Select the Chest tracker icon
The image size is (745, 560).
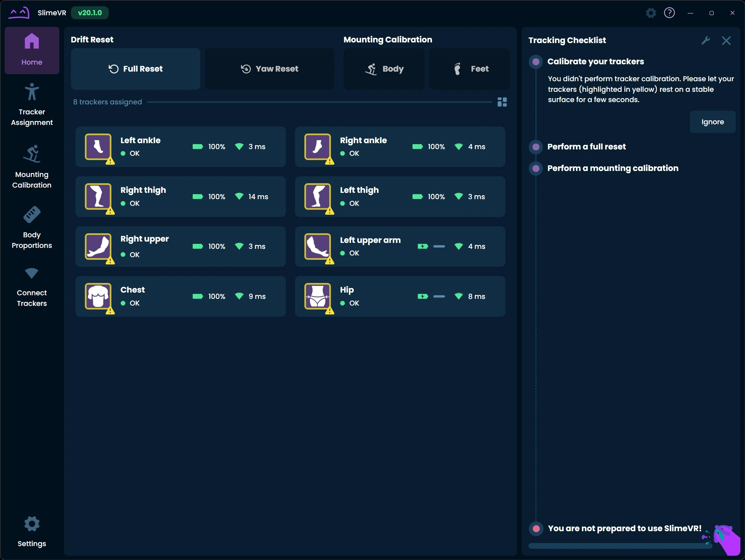click(x=98, y=296)
